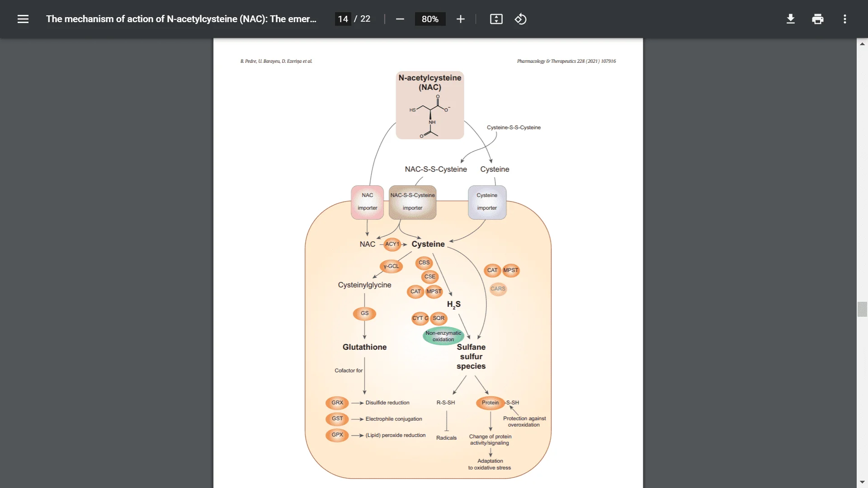Click the PDF document title text
The image size is (868, 488).
(x=181, y=19)
